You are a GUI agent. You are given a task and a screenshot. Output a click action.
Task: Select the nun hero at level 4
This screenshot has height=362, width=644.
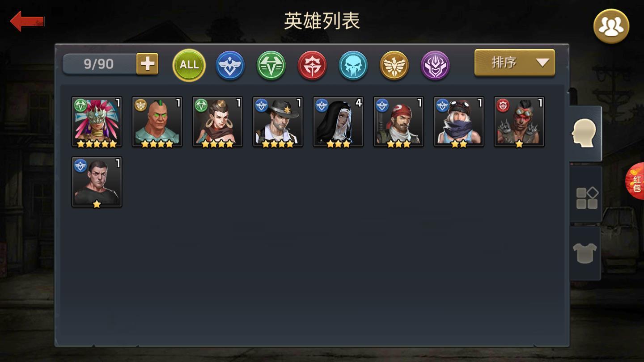(338, 122)
